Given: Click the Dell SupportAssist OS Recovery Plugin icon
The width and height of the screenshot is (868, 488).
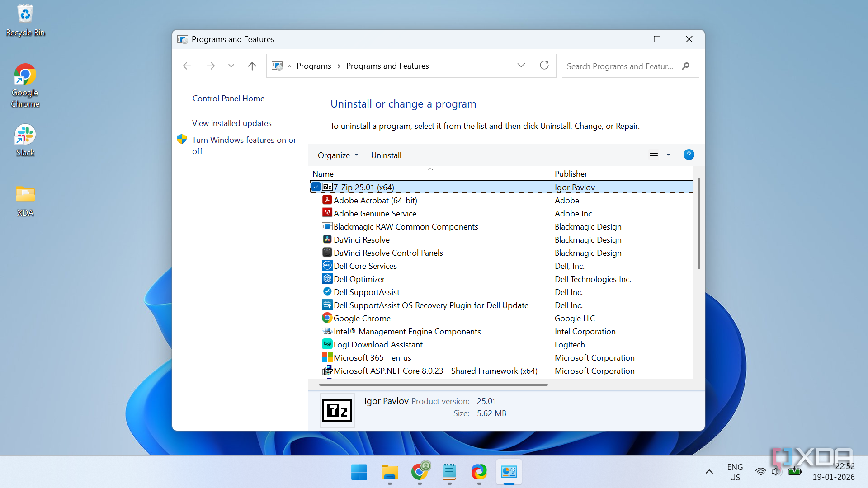Looking at the screenshot, I should (x=327, y=305).
